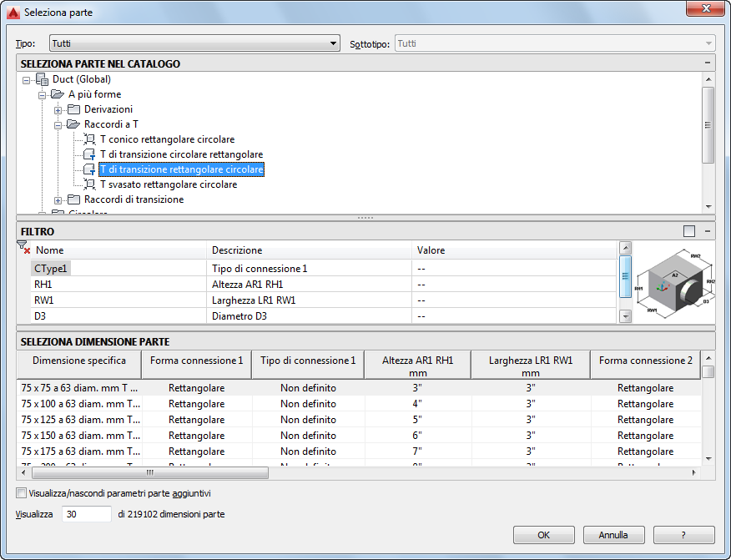The image size is (731, 560).
Task: Collapse the Raccordi a T node
Action: pyautogui.click(x=58, y=125)
